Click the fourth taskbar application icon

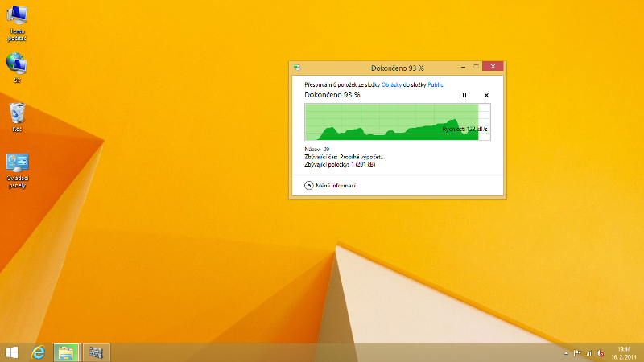(x=96, y=352)
